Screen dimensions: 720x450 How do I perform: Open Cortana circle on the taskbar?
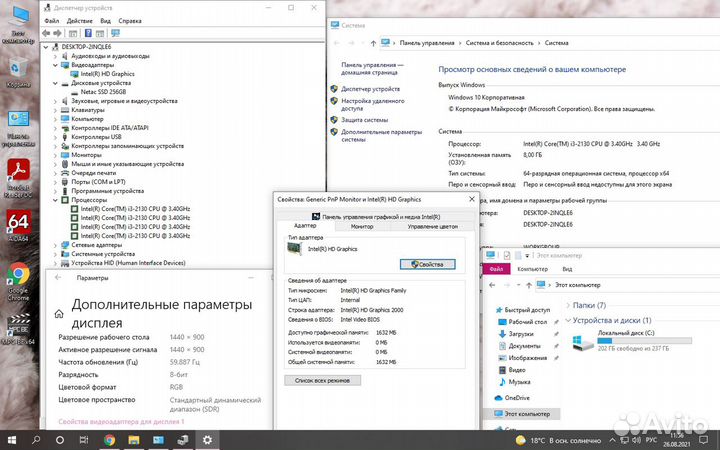point(60,440)
